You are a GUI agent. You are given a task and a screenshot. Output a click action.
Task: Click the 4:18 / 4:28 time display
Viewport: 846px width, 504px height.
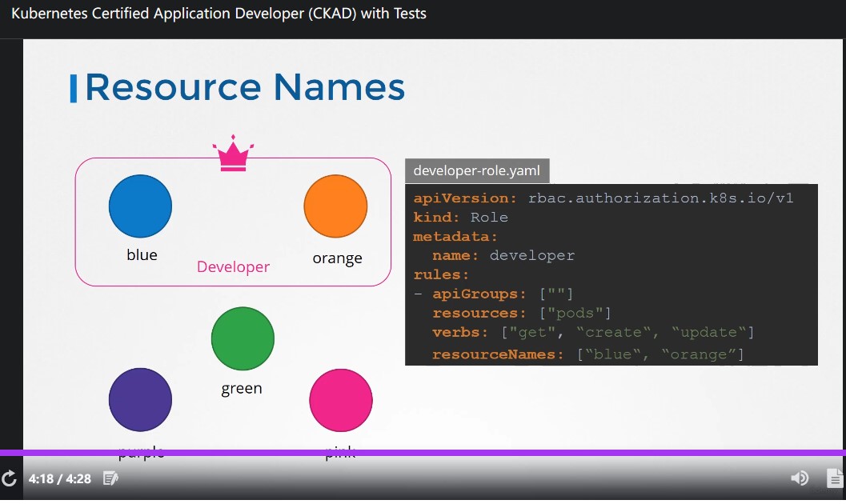pos(60,478)
